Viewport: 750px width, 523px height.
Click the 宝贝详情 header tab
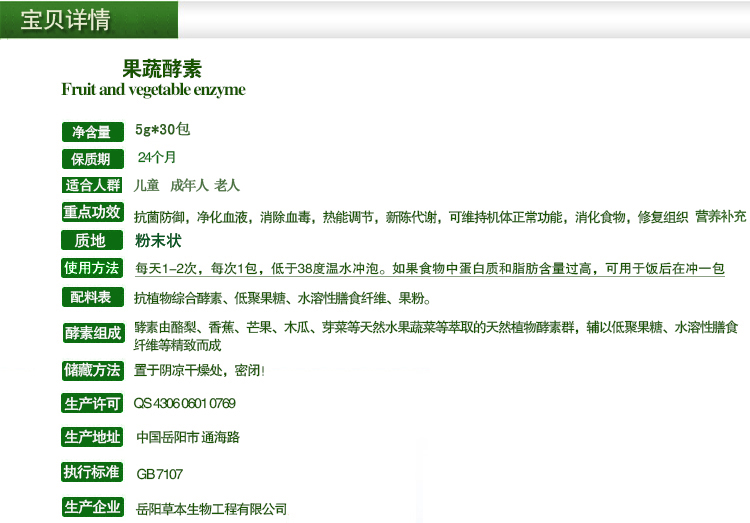coord(66,21)
